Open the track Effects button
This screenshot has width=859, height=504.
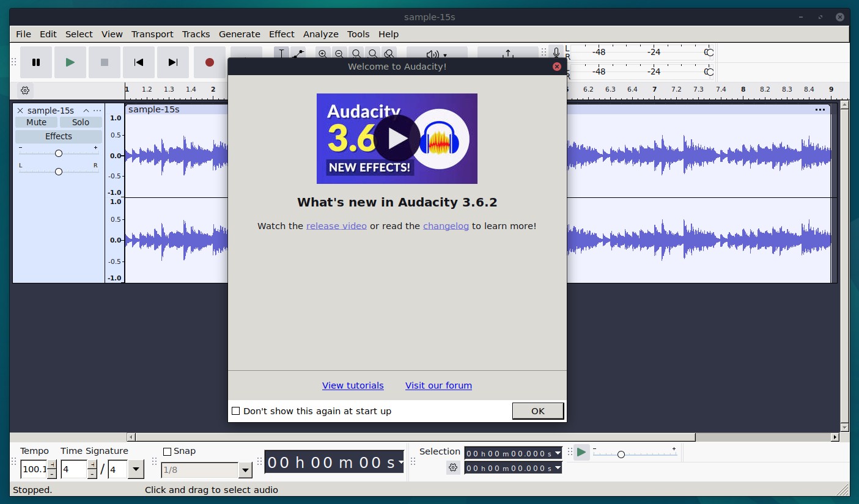[59, 136]
